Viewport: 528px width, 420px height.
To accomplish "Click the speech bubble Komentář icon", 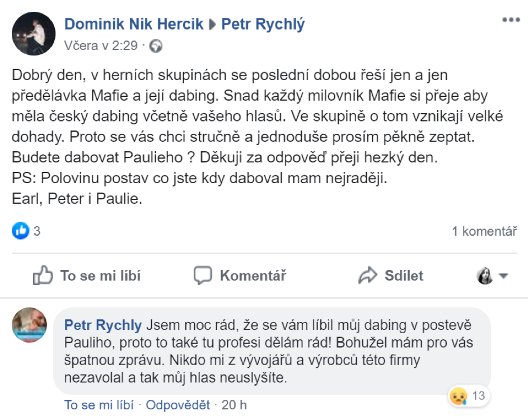I will [203, 276].
